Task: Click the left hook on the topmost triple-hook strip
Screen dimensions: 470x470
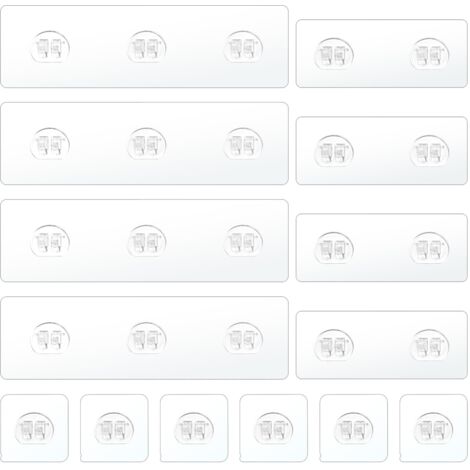Action: (x=50, y=47)
